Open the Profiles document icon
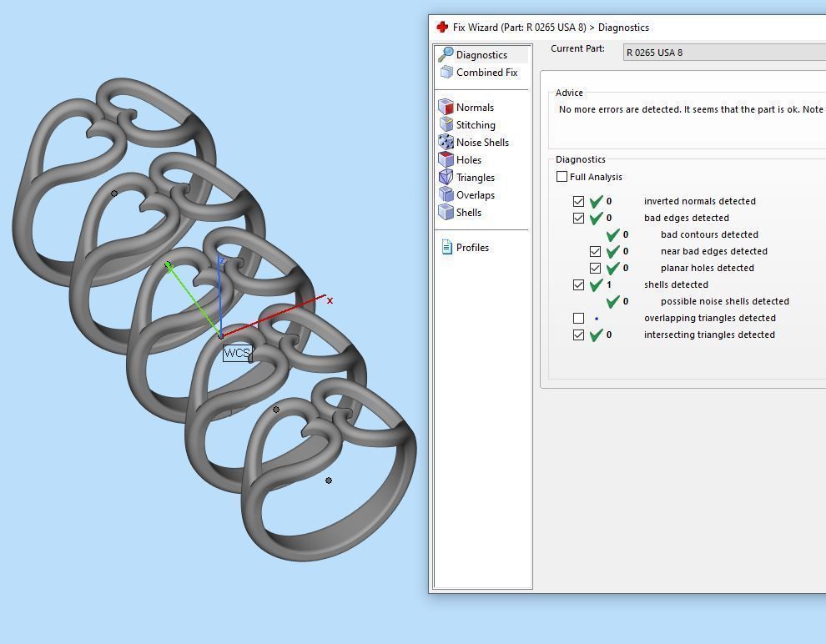826x644 pixels. [446, 247]
